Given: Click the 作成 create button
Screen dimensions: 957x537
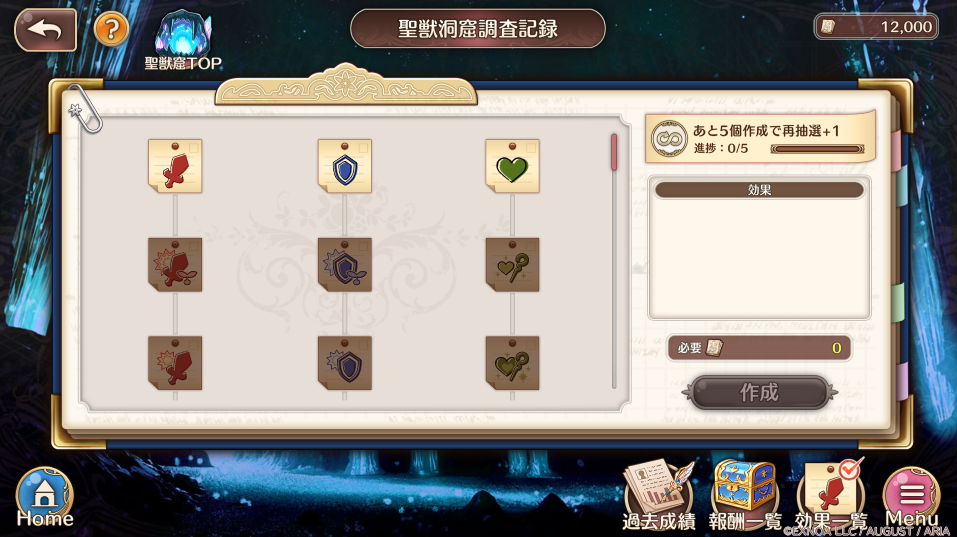Looking at the screenshot, I should [x=759, y=392].
